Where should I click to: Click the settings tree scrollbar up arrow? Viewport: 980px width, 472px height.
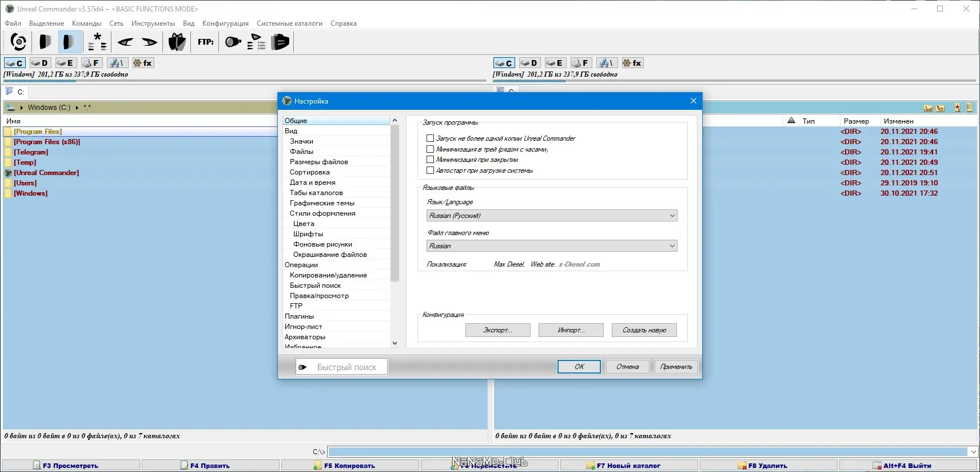(x=395, y=121)
